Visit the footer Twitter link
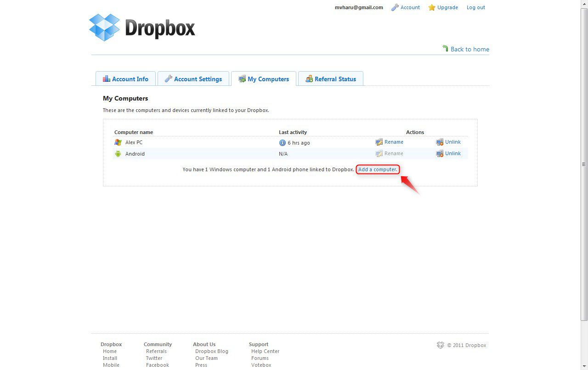The height and width of the screenshot is (370, 588). 154,358
